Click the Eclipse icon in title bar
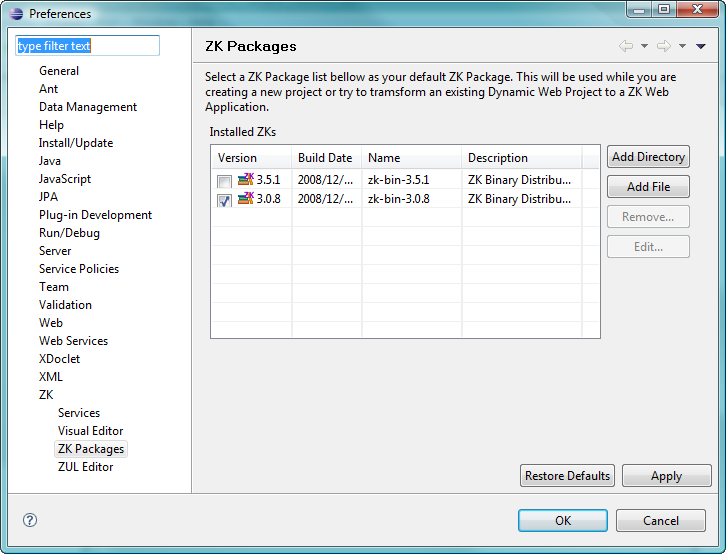Image resolution: width=726 pixels, height=554 pixels. 16,13
